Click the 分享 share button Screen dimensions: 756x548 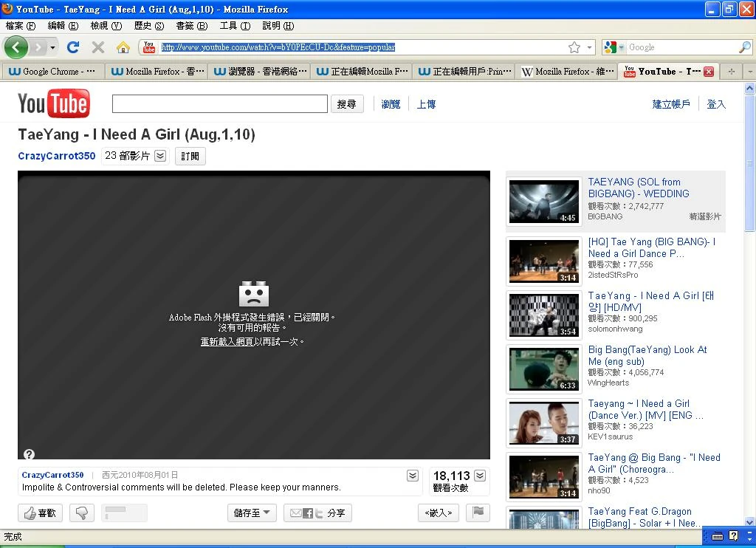point(317,513)
